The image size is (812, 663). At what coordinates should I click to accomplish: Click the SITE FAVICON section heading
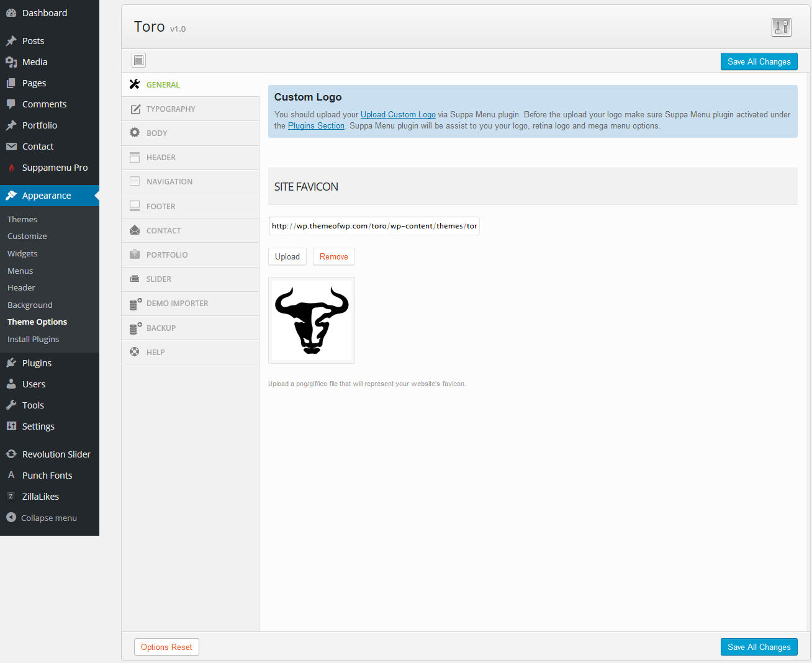click(x=306, y=187)
